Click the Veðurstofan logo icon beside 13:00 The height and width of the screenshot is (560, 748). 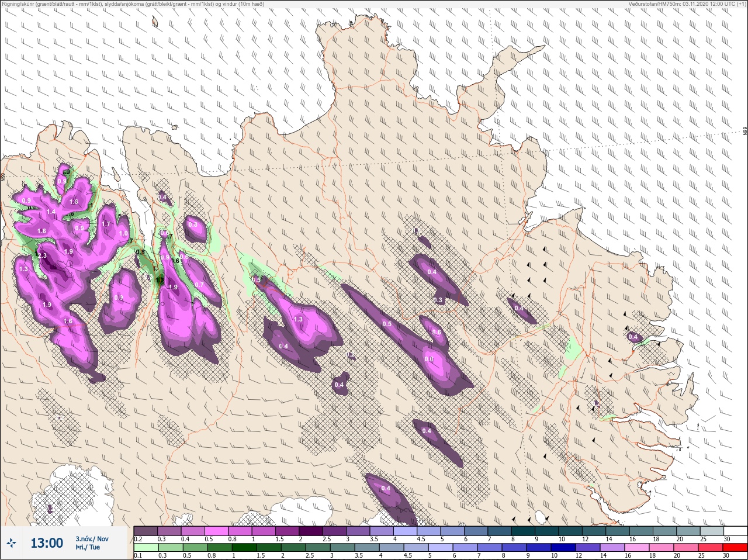pyautogui.click(x=12, y=543)
